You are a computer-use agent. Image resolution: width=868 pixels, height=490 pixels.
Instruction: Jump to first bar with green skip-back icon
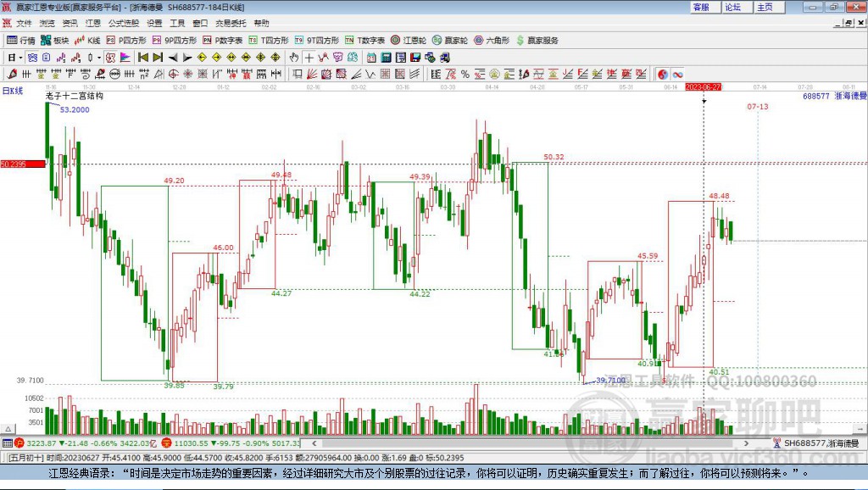[142, 58]
